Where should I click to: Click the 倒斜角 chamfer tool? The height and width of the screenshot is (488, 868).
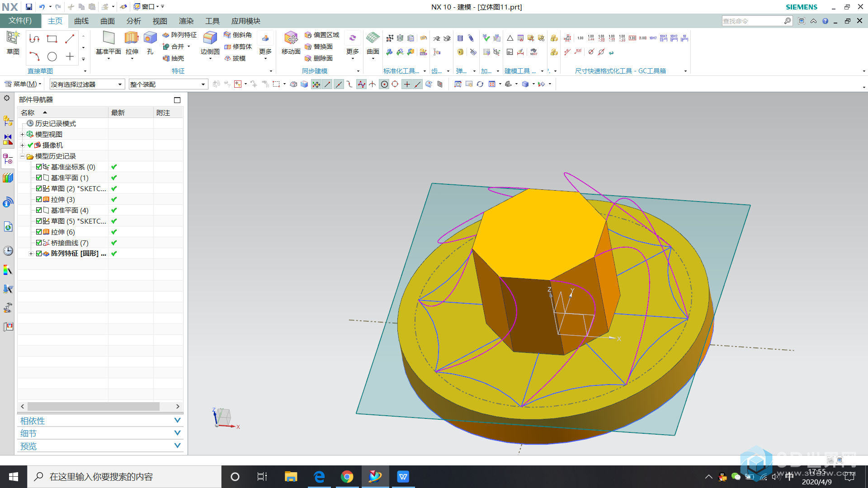pos(238,35)
